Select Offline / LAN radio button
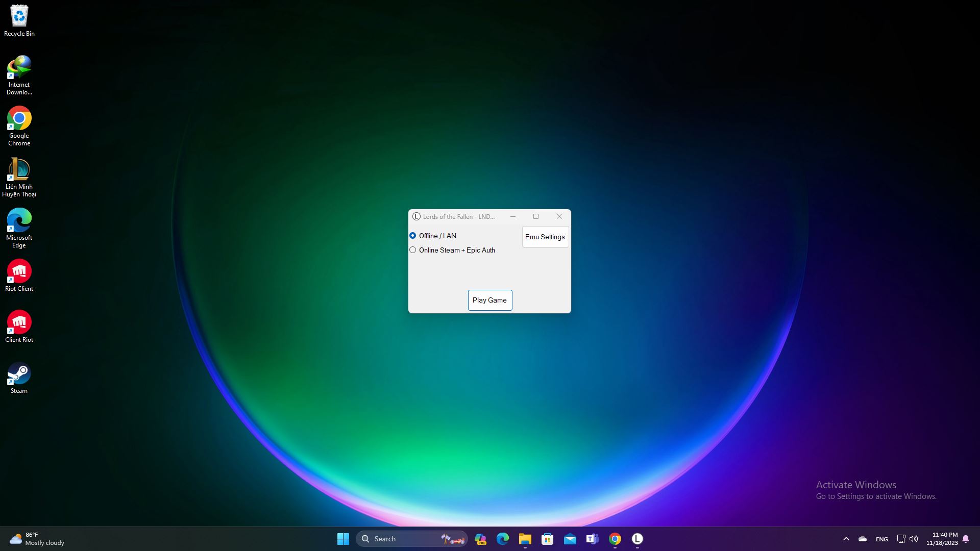This screenshot has width=980, height=551. (412, 236)
